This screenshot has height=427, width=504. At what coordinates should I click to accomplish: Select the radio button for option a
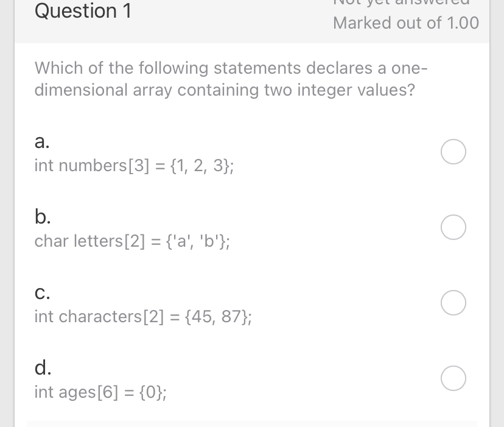click(x=453, y=152)
